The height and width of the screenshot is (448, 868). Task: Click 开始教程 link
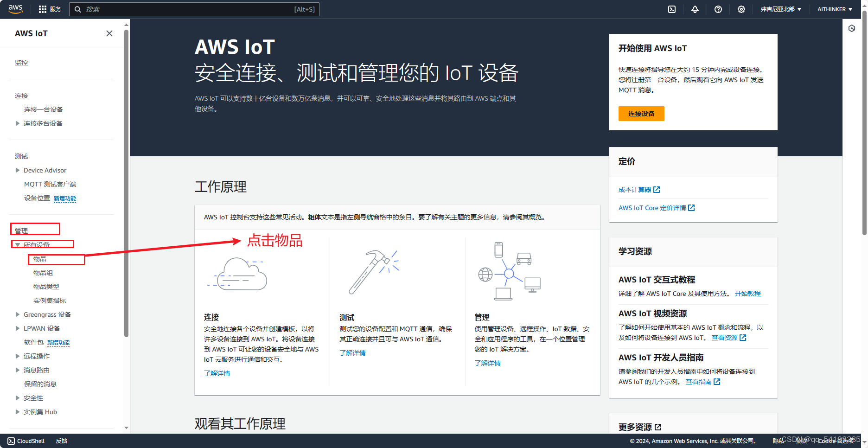point(748,294)
